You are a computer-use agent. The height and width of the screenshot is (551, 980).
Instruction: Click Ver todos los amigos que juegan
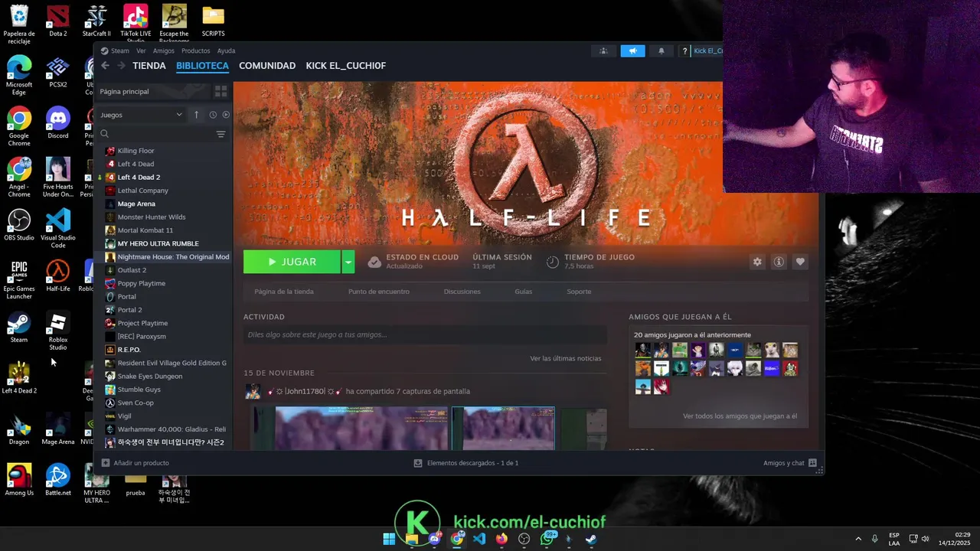tap(740, 416)
